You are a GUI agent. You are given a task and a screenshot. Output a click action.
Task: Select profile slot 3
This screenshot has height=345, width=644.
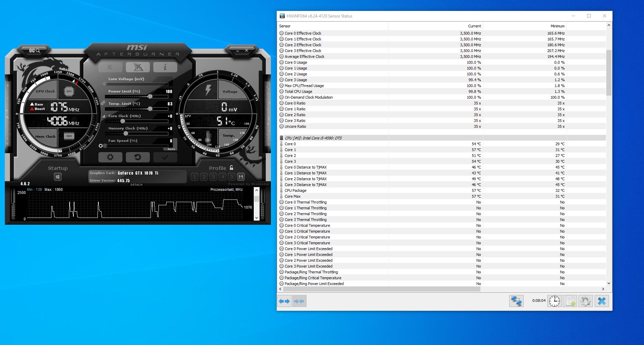[213, 177]
